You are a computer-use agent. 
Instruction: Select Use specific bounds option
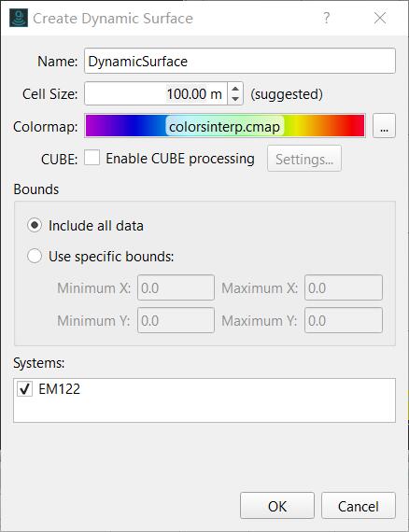[35, 256]
